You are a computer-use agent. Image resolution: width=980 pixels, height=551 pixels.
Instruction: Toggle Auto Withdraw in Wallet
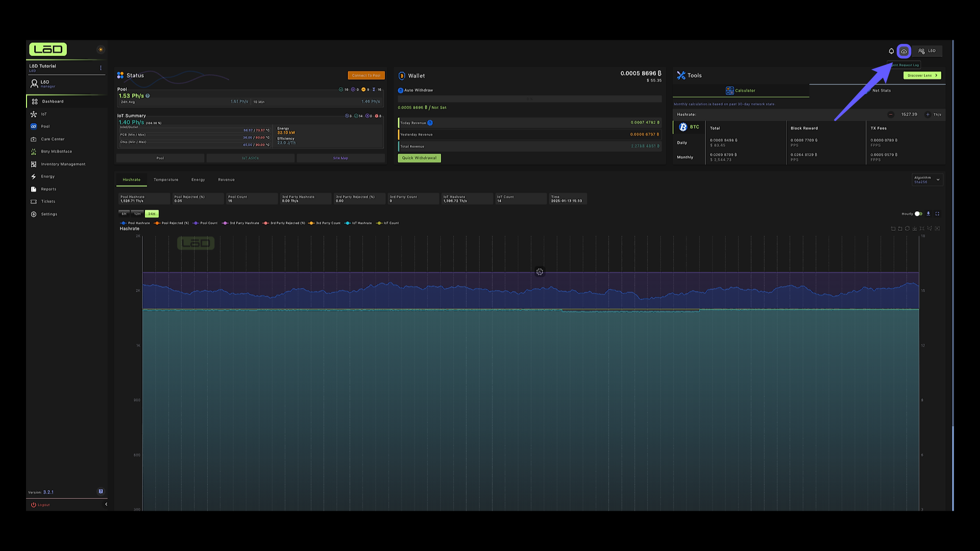coord(401,90)
